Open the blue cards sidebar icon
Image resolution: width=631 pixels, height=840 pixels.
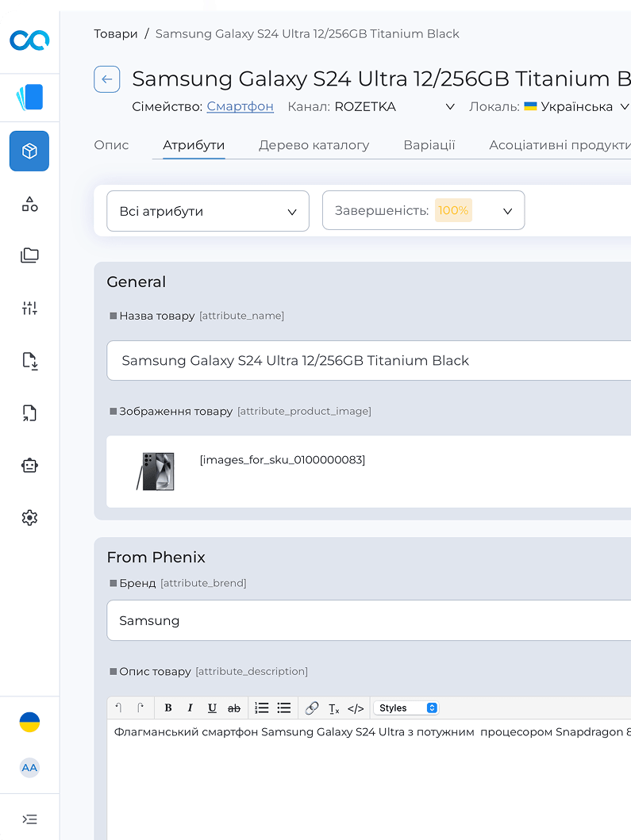click(x=29, y=98)
